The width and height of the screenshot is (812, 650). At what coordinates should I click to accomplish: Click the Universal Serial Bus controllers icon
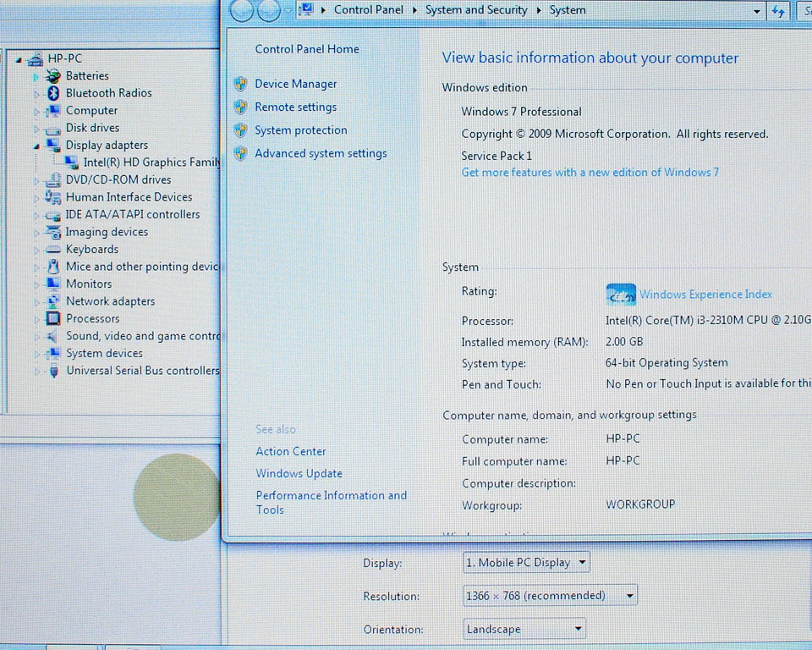coord(53,372)
